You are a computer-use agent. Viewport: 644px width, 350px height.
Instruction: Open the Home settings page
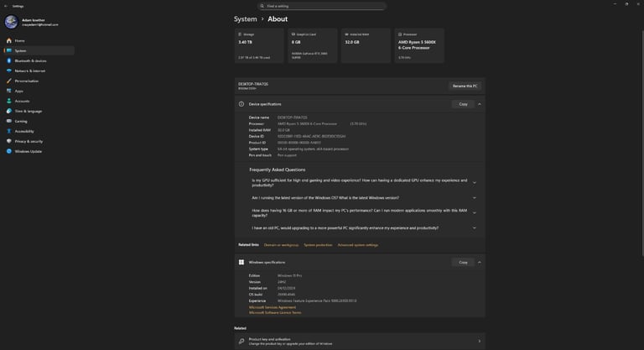coord(39,41)
